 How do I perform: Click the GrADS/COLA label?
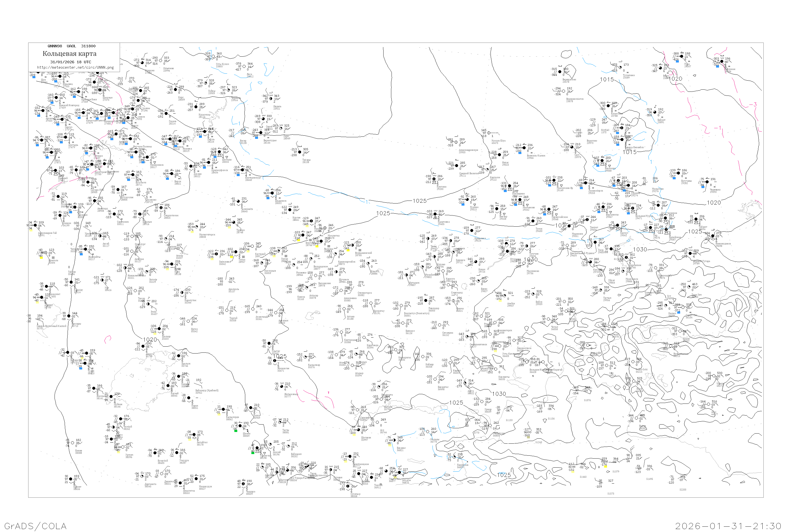coord(35,526)
